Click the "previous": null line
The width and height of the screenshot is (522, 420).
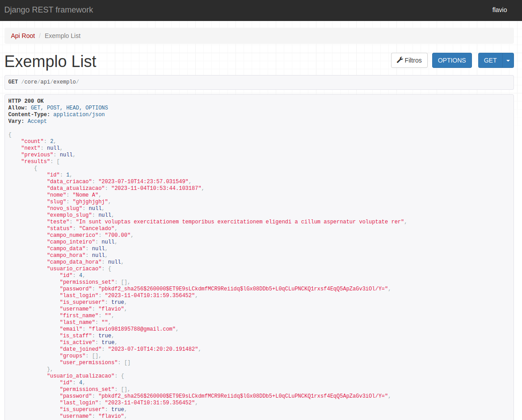coord(48,155)
